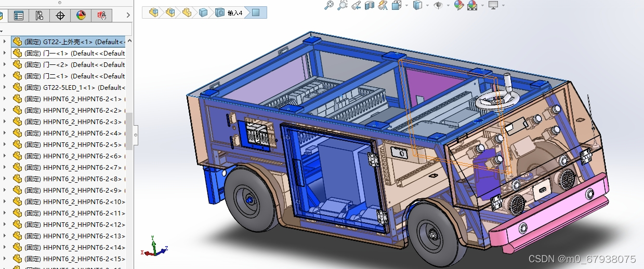Select 门二<1> component in tree

[69, 76]
